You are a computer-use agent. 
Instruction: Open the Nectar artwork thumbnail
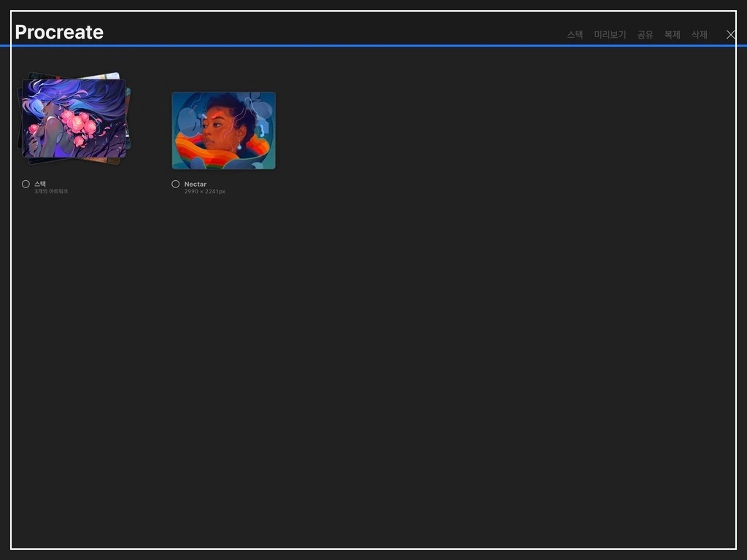pos(223,131)
